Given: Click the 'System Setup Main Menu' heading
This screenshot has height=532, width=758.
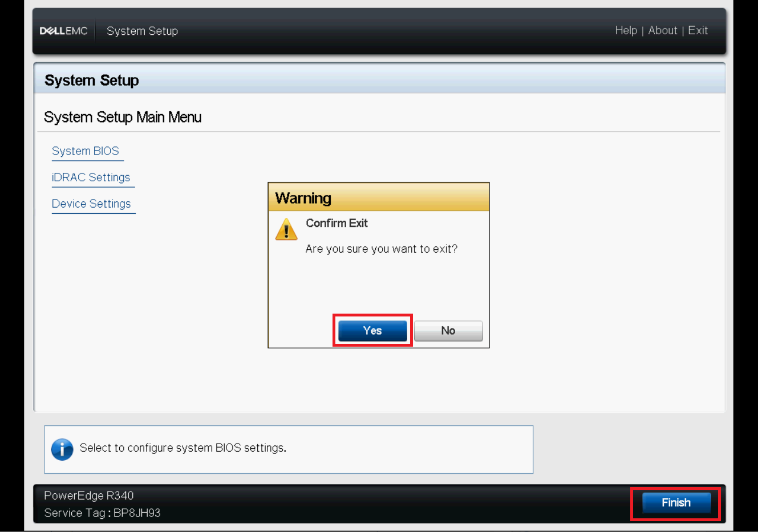Looking at the screenshot, I should [123, 117].
